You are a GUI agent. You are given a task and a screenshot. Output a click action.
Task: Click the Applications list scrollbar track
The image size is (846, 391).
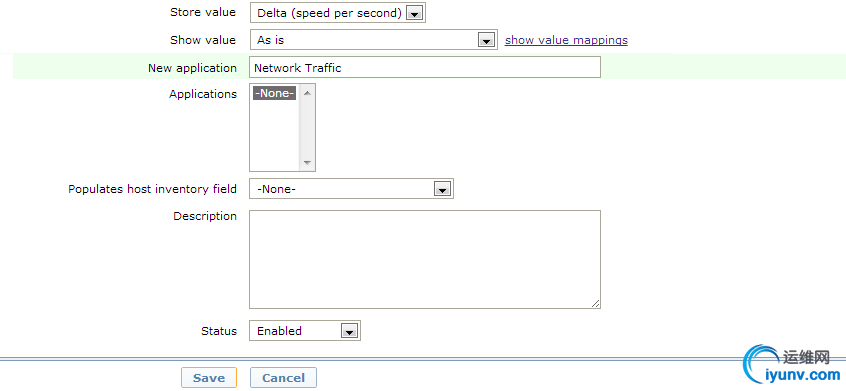click(307, 128)
